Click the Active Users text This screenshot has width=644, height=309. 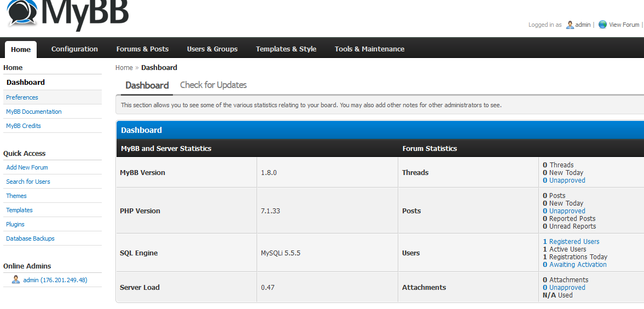coord(565,249)
